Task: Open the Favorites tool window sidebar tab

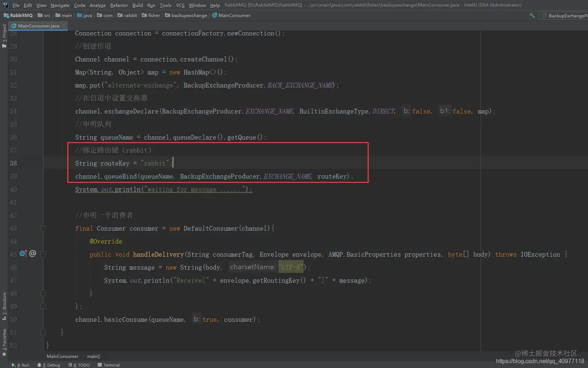Action: point(4,342)
